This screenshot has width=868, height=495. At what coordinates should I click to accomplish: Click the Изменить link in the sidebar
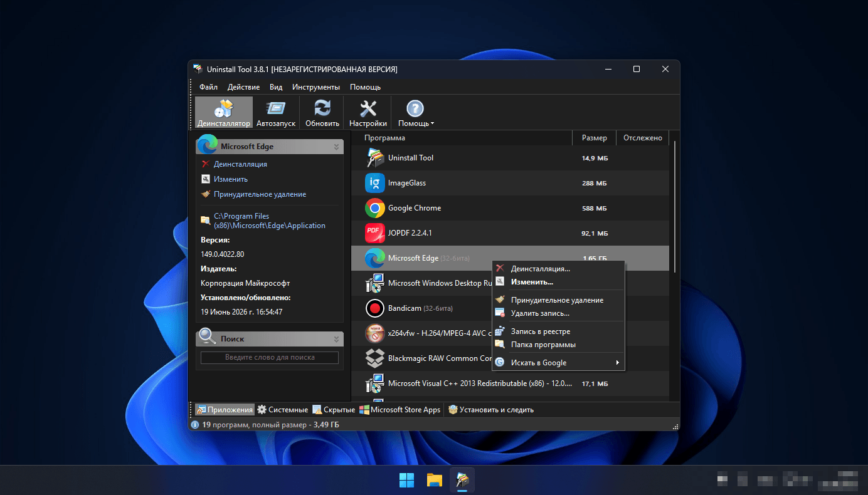click(x=231, y=179)
